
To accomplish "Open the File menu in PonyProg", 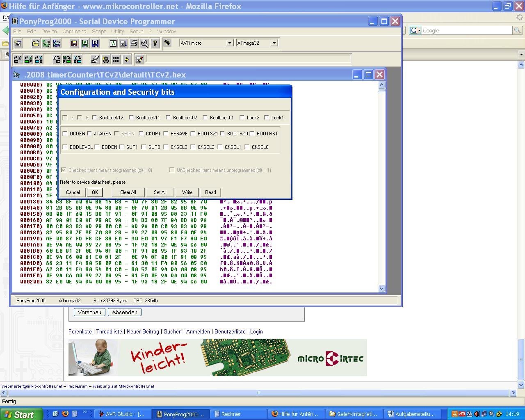I will pyautogui.click(x=17, y=31).
